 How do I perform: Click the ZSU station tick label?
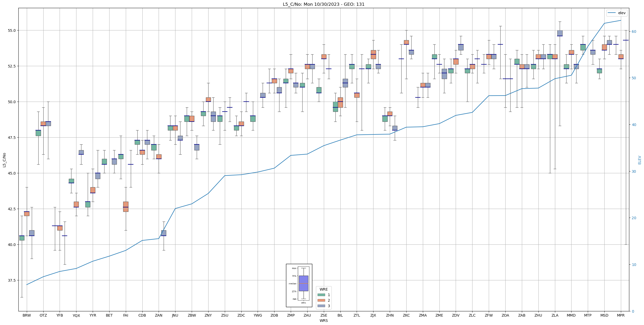225,315
